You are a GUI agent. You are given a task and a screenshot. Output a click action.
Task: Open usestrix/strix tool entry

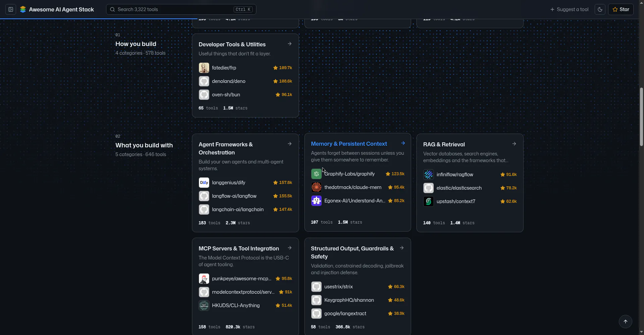[358, 287]
